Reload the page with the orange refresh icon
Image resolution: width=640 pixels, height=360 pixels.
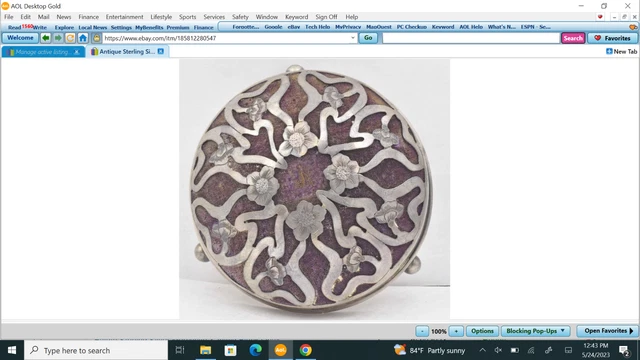click(70, 38)
